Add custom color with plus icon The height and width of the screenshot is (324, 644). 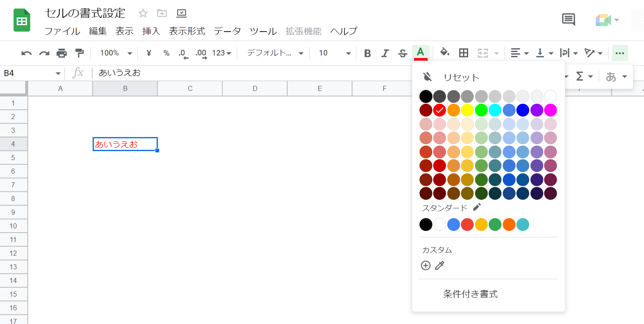pyautogui.click(x=425, y=266)
